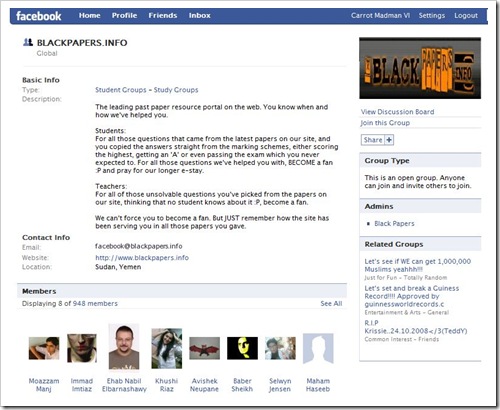Open the Black Papers group logo image

pyautogui.click(x=420, y=68)
